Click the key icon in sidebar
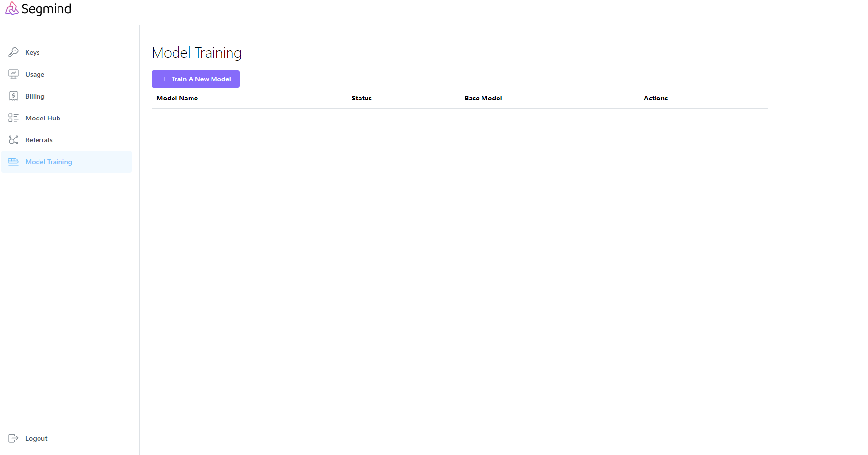 click(13, 52)
